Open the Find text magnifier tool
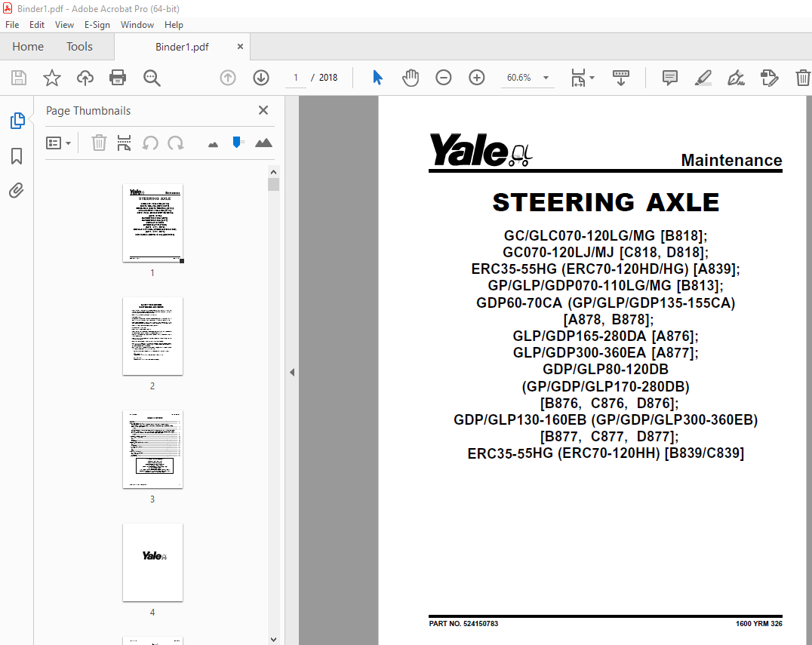 152,78
